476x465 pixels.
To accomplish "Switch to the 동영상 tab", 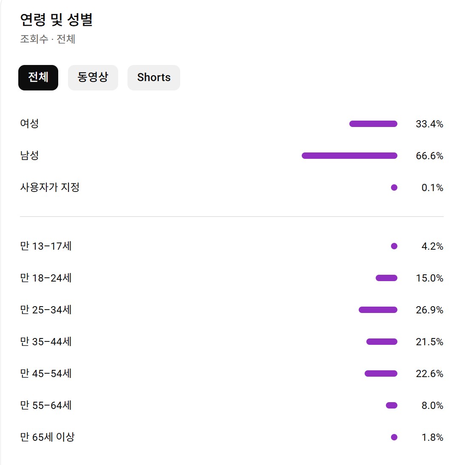I will coord(93,77).
